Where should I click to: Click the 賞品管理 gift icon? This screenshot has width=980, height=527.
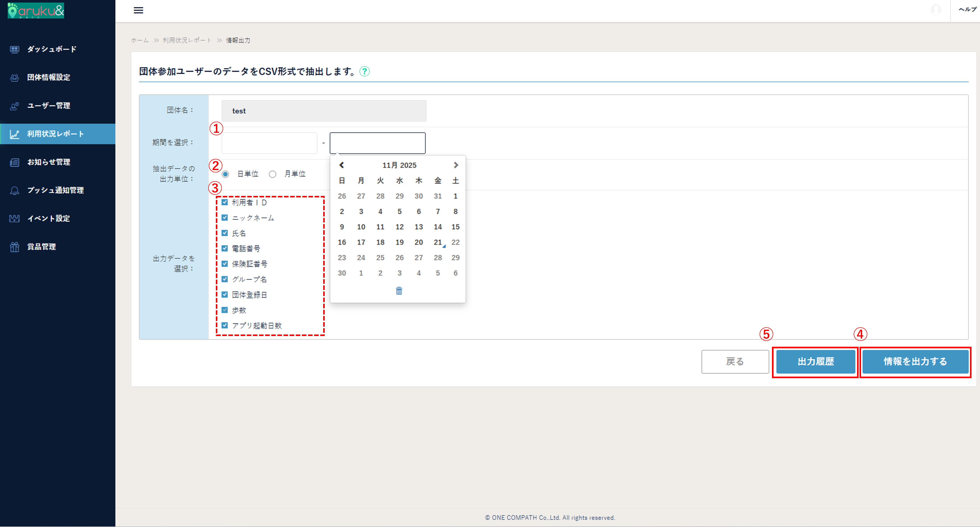[x=14, y=247]
